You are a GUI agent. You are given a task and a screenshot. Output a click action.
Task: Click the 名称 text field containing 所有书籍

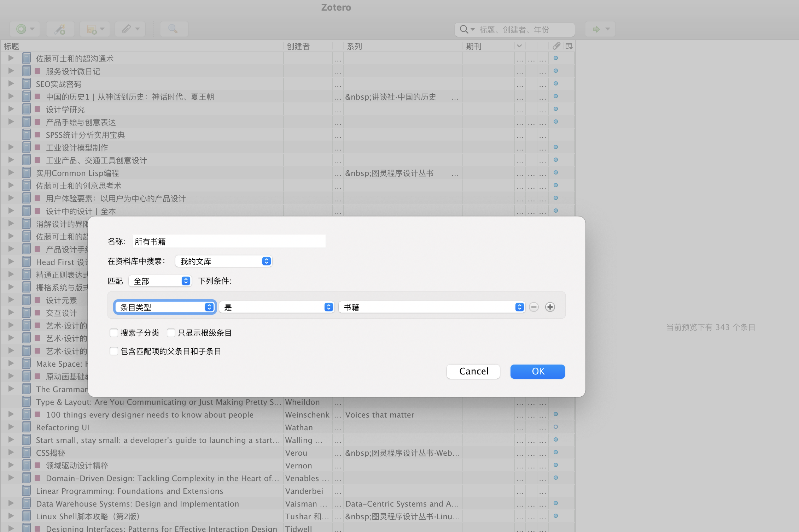(x=229, y=242)
